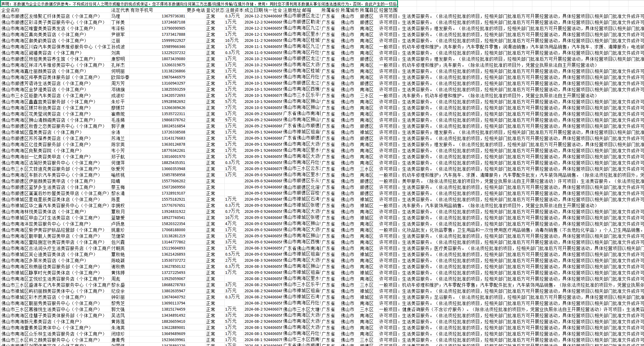644x346 pixels.
Task: Click legal representative cell 孙成波
Action: point(118,47)
